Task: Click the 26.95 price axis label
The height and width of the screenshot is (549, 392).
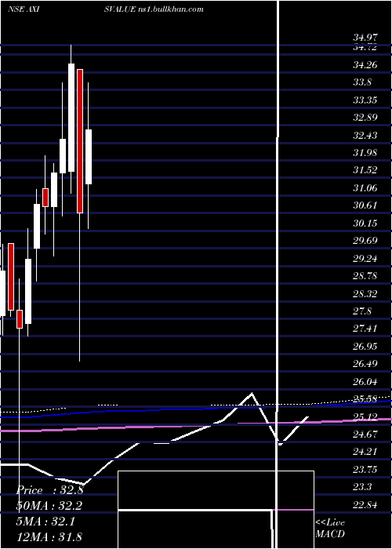Action: [x=365, y=347]
